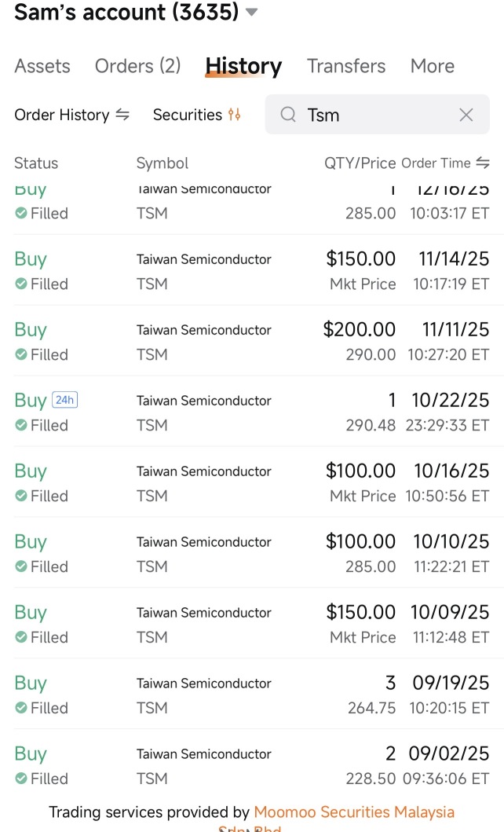This screenshot has height=832, width=504.
Task: Expand the Sam's account dropdown arrow
Action: 252,13
